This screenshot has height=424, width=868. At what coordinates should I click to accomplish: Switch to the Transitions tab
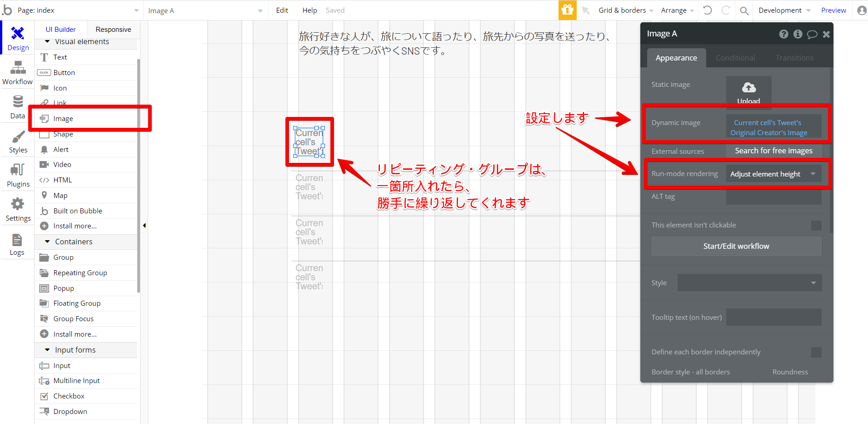pos(794,58)
